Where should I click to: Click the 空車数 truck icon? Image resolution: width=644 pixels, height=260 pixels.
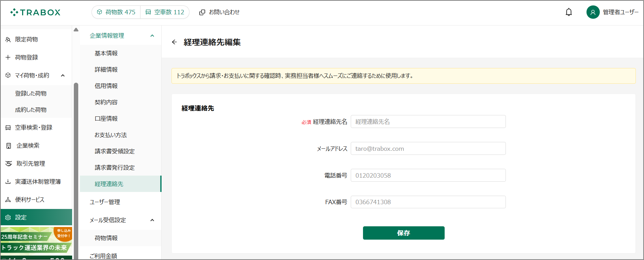(148, 12)
